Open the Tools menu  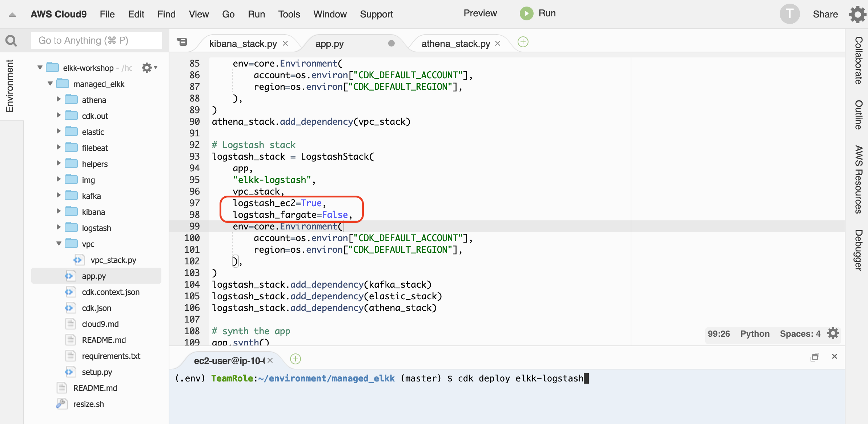pos(289,14)
